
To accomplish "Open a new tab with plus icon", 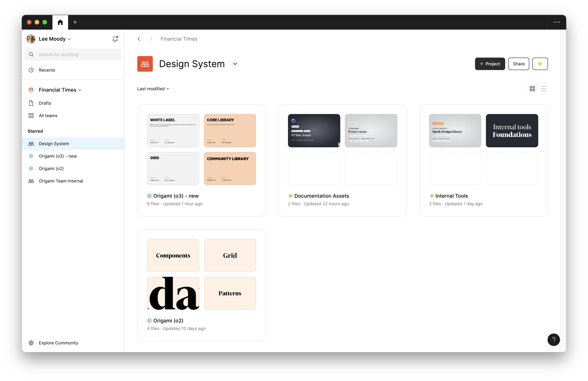I will (x=75, y=22).
